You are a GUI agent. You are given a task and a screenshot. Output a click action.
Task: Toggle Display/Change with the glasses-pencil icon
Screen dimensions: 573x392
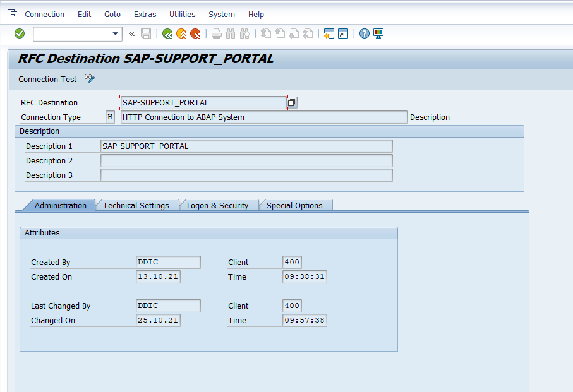[x=90, y=79]
